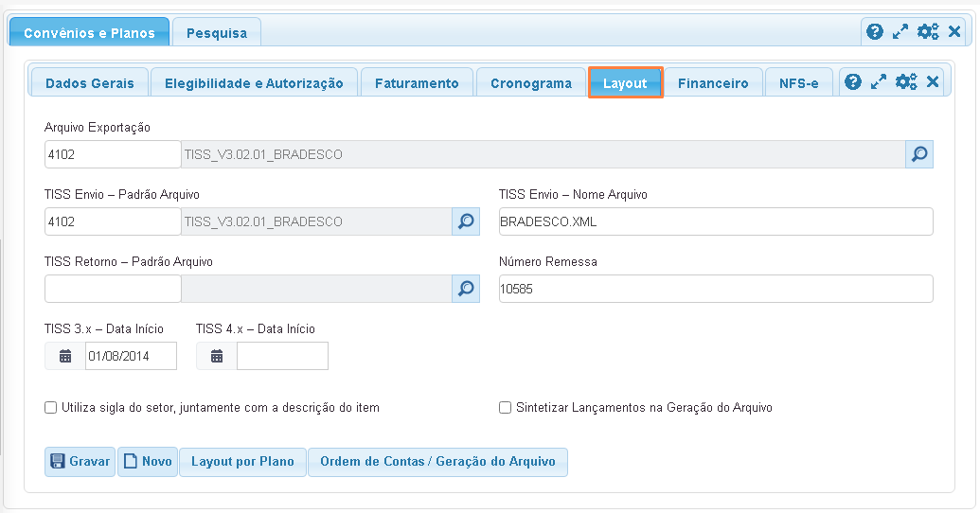Click TISS Retorno Padrão Arquivo search icon
This screenshot has height=513, width=980.
(x=465, y=289)
